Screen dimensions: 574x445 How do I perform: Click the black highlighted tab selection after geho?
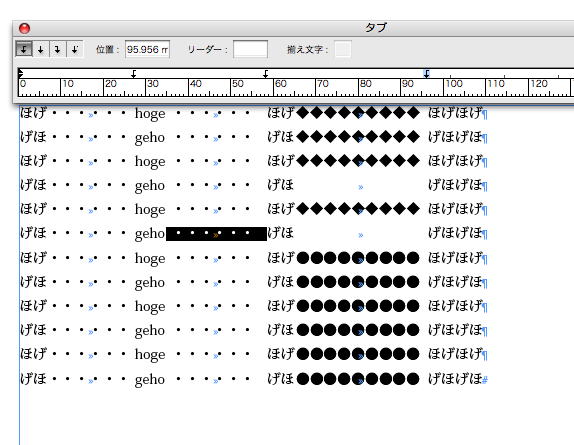click(x=216, y=234)
